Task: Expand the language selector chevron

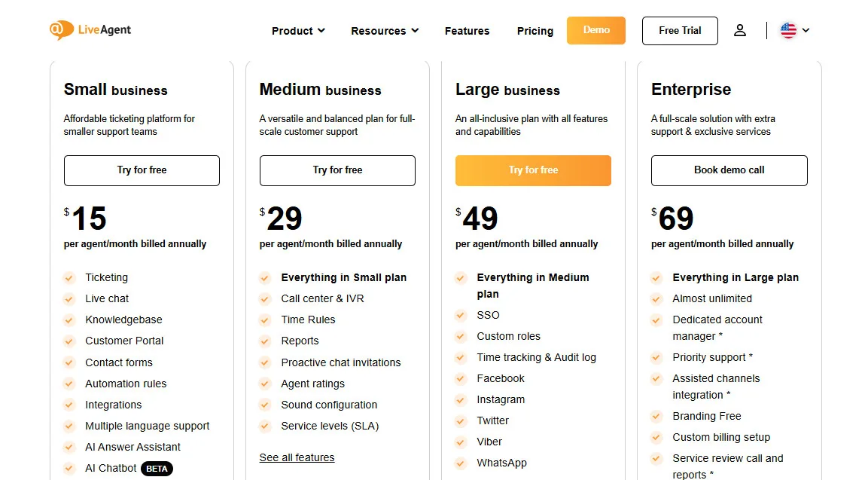Action: (806, 30)
